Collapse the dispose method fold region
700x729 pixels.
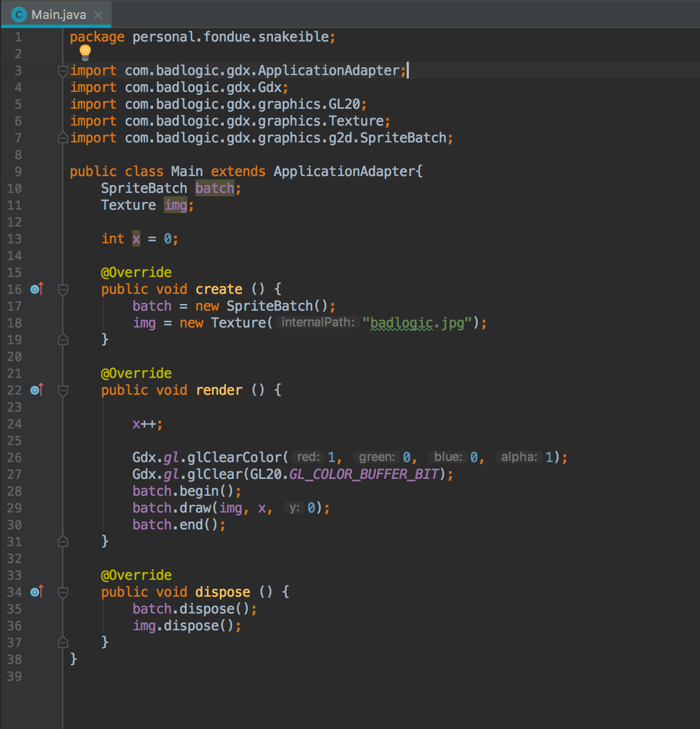pyautogui.click(x=62, y=593)
